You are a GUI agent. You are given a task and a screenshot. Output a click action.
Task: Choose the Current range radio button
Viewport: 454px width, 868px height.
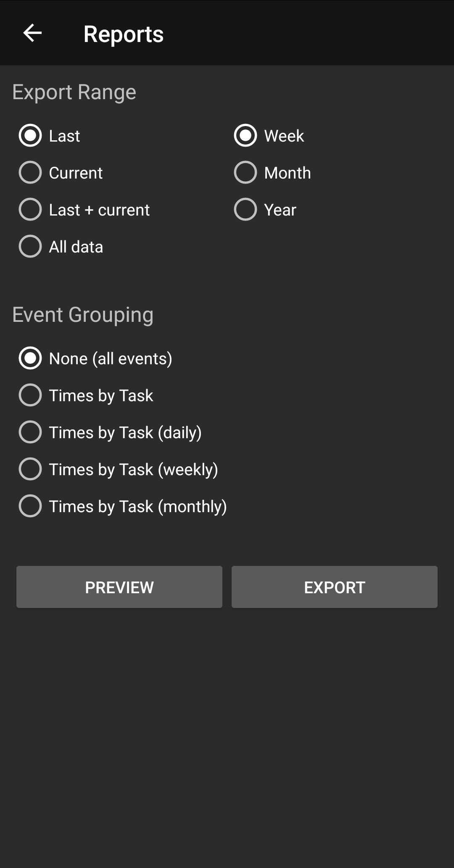tap(30, 173)
